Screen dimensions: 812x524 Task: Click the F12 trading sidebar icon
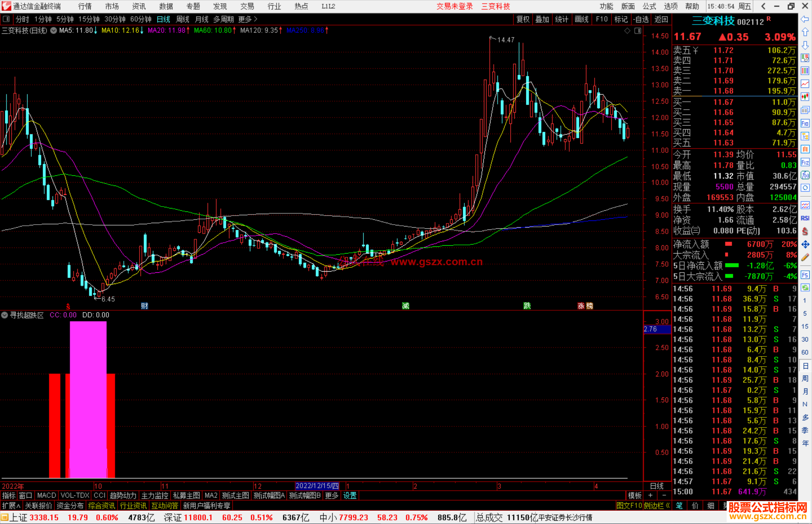(x=805, y=162)
